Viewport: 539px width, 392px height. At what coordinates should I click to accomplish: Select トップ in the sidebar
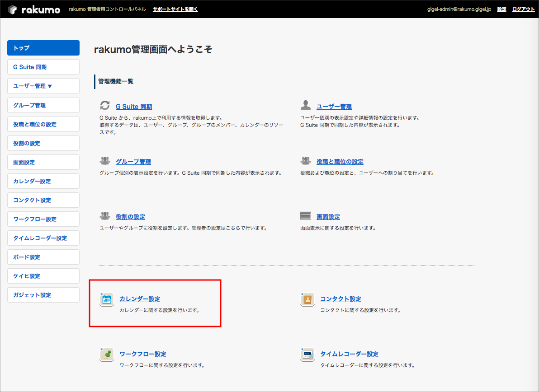click(43, 48)
